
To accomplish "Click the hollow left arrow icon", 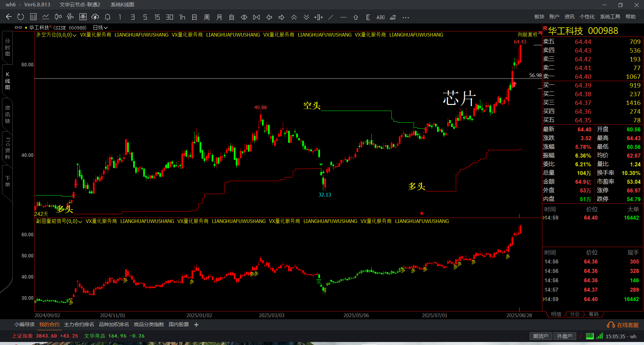I will click(x=269, y=17).
